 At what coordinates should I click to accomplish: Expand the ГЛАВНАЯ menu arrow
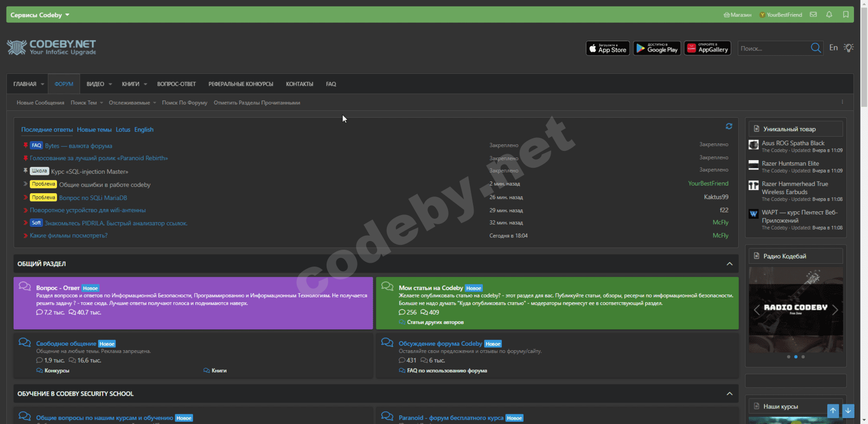42,84
